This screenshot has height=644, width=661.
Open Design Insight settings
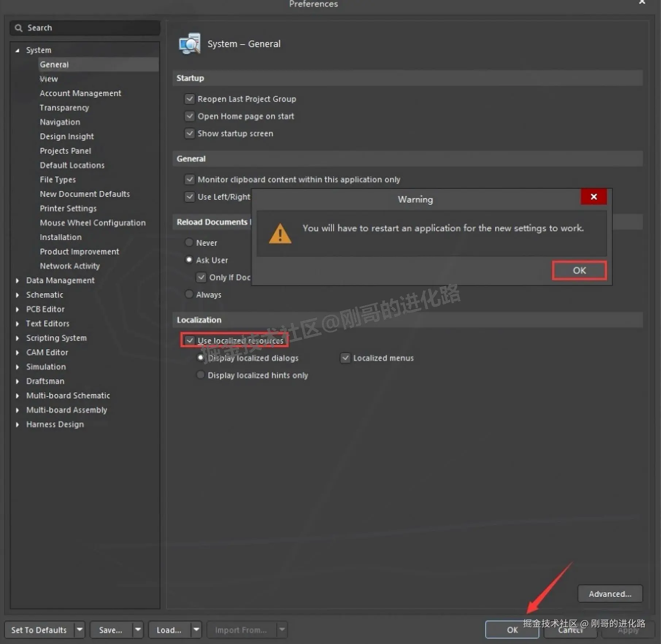click(67, 137)
